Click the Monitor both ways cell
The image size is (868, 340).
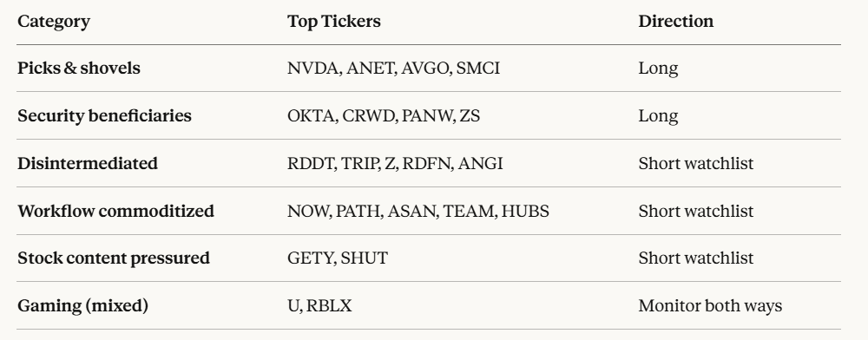coord(710,305)
